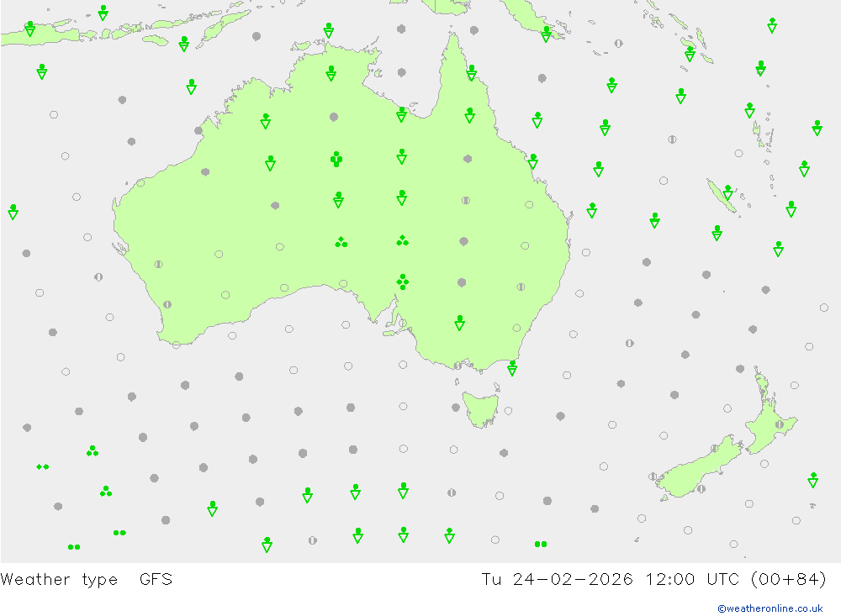Select the green double-diamond symbol near the left edge

point(42,467)
